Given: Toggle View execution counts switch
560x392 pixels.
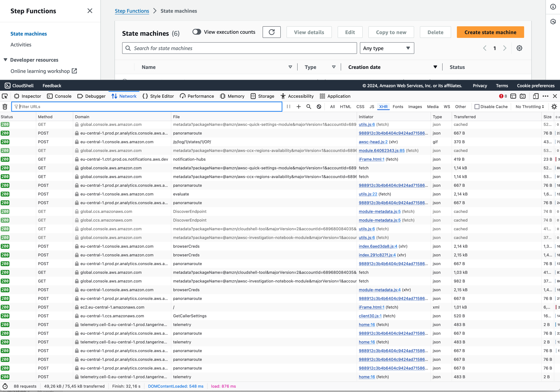Looking at the screenshot, I should pyautogui.click(x=197, y=32).
